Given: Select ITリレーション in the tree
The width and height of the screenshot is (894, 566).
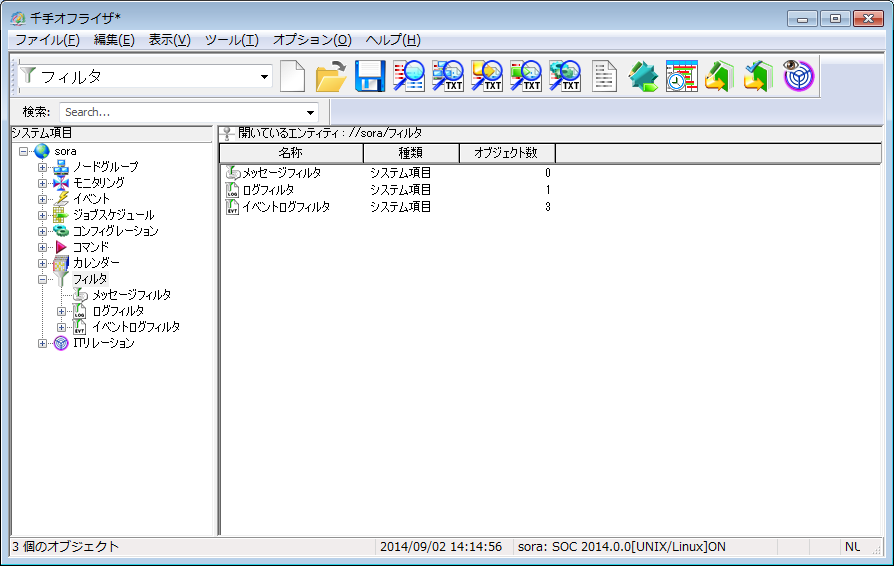Looking at the screenshot, I should point(103,343).
